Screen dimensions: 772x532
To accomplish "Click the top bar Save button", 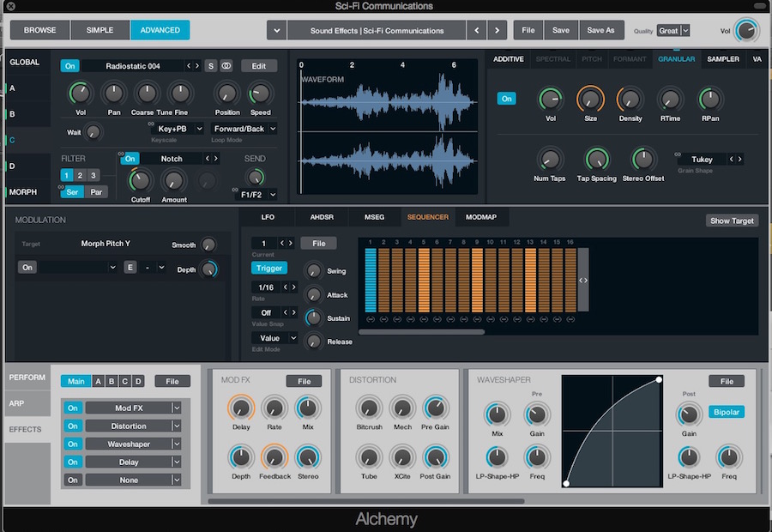I will (561, 30).
